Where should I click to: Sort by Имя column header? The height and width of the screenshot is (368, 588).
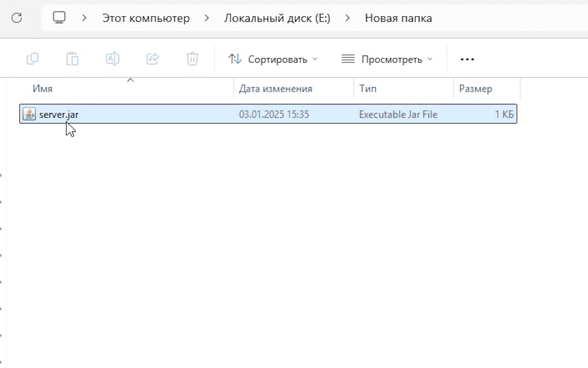pyautogui.click(x=43, y=89)
